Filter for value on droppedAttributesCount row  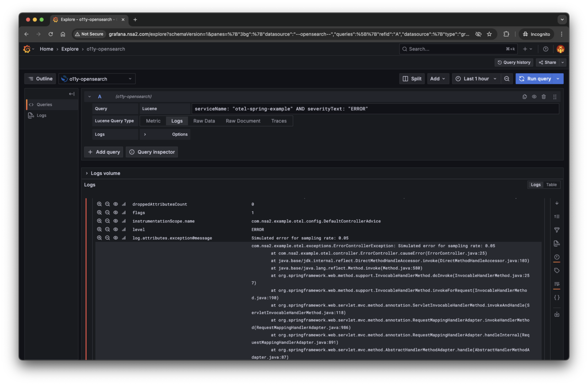point(99,204)
